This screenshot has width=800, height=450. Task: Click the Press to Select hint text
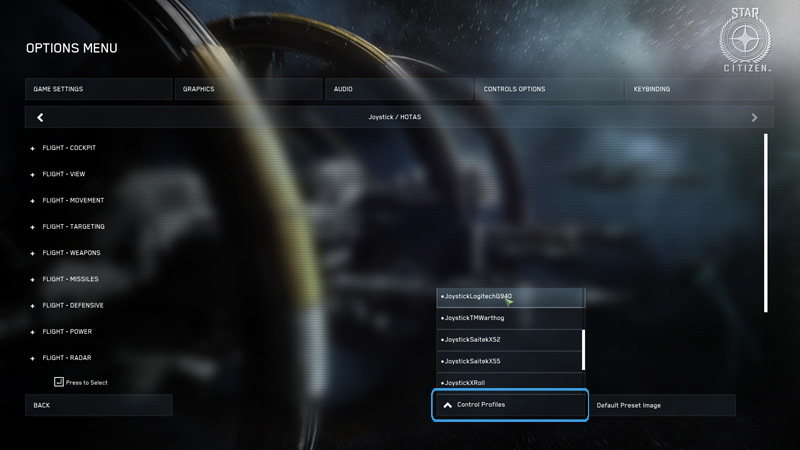point(87,383)
